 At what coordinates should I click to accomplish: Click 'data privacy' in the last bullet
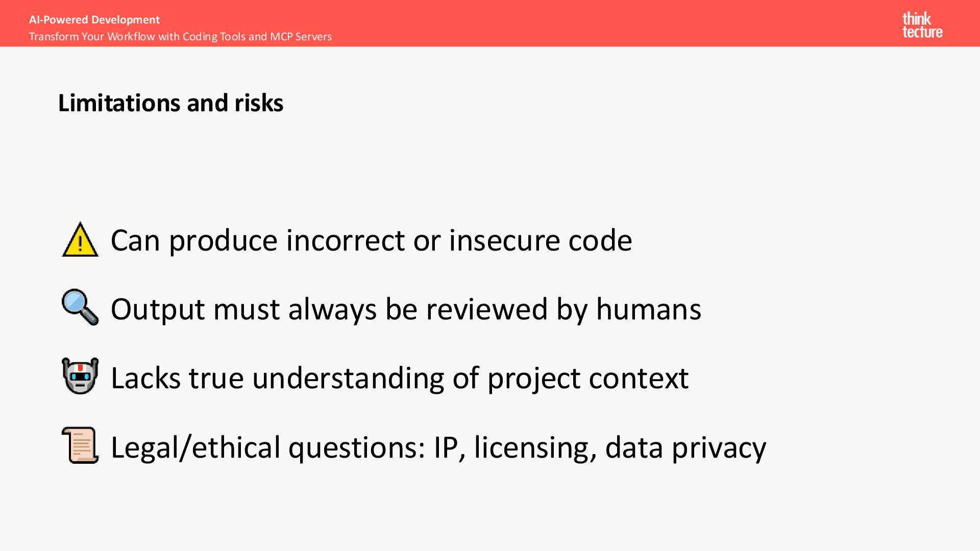685,447
